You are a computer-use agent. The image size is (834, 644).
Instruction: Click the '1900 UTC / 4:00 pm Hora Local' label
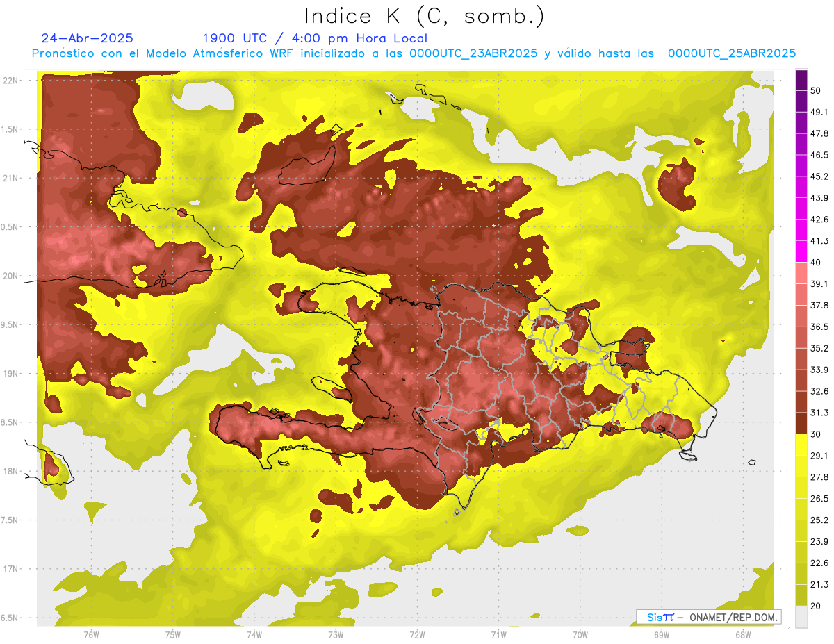click(315, 38)
